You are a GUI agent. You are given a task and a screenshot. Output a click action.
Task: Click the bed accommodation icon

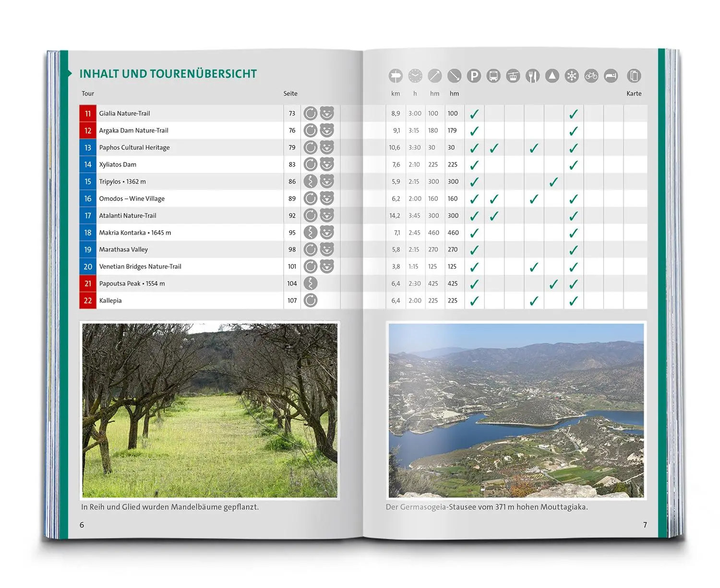pyautogui.click(x=611, y=76)
